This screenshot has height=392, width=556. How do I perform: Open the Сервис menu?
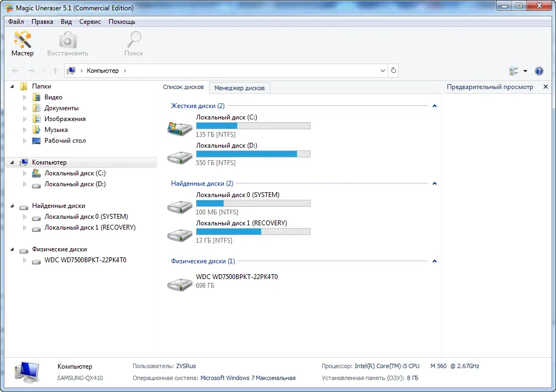click(x=90, y=22)
